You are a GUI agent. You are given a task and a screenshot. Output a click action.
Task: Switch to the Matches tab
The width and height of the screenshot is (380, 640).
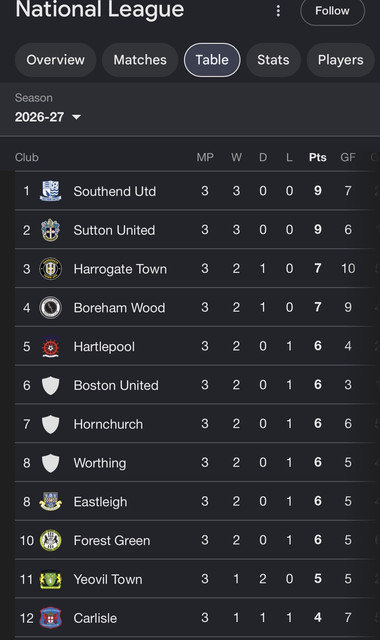point(140,60)
